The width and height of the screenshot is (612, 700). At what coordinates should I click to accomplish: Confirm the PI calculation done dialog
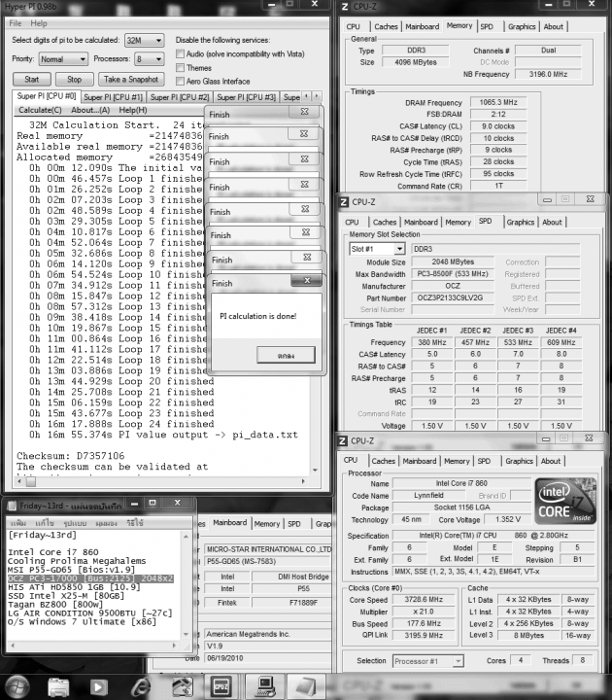click(286, 356)
